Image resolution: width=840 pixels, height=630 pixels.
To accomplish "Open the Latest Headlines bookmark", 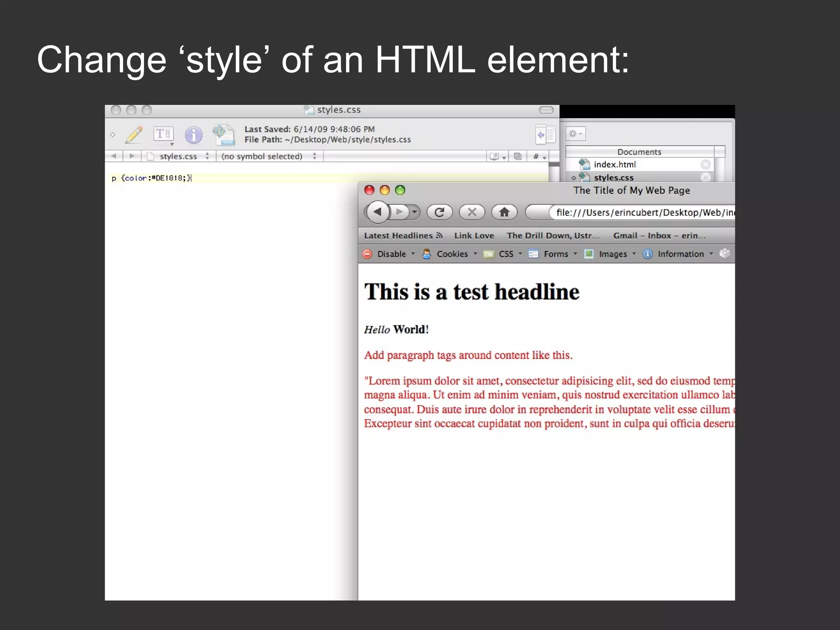I will click(x=404, y=235).
